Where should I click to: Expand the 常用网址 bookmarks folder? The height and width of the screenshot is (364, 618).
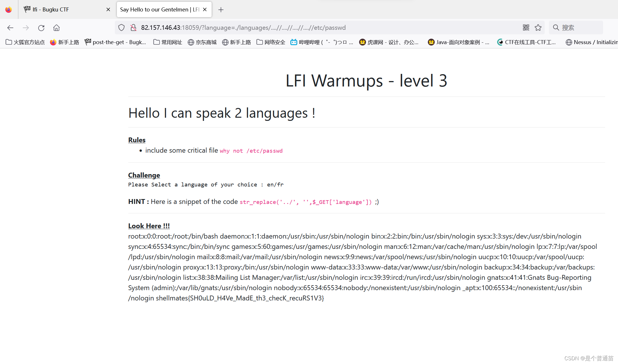coord(168,42)
